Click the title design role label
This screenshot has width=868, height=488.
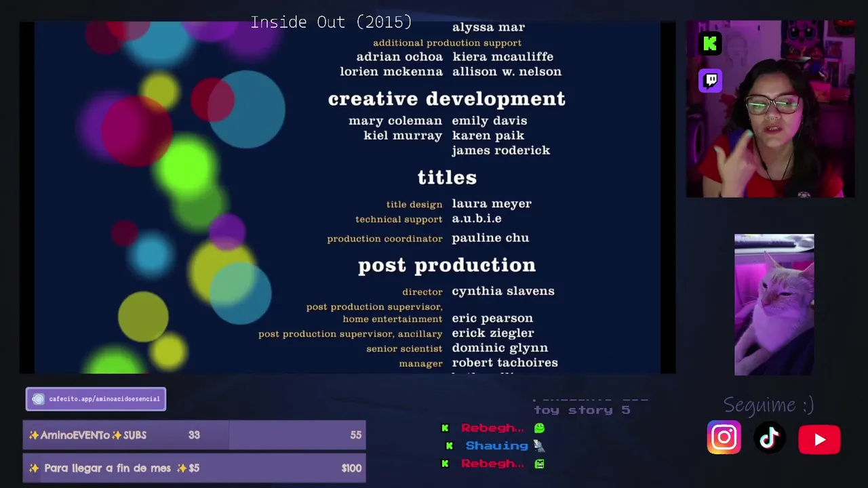click(x=414, y=205)
